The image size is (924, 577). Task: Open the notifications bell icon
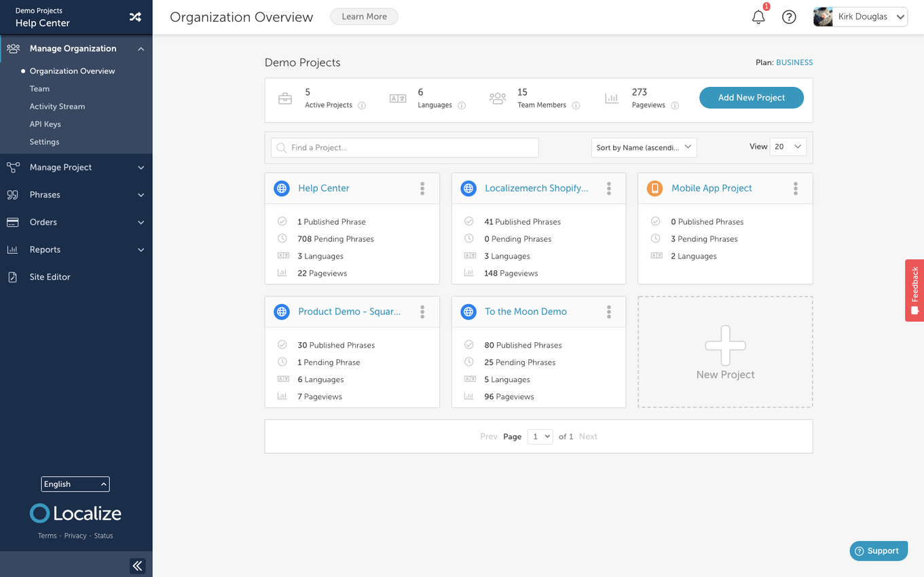point(758,17)
